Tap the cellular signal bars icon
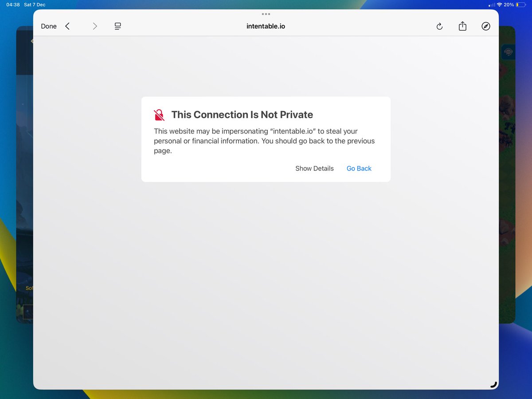This screenshot has height=399, width=532. pyautogui.click(x=491, y=5)
